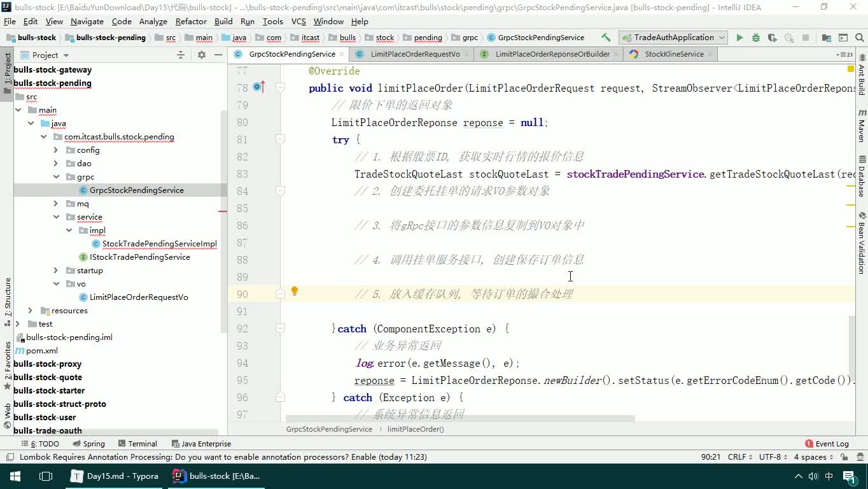Collapse the service folder
The image size is (868, 489).
point(56,217)
